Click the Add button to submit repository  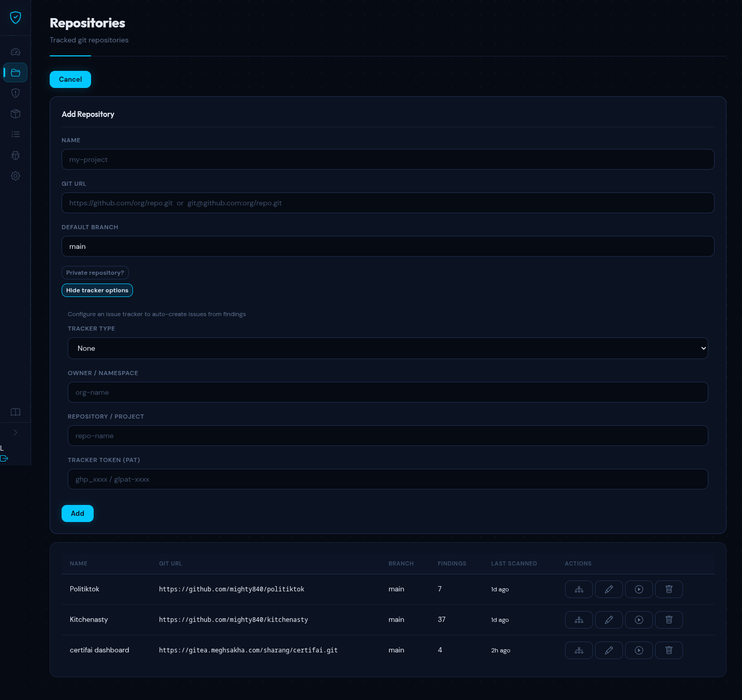coord(78,513)
